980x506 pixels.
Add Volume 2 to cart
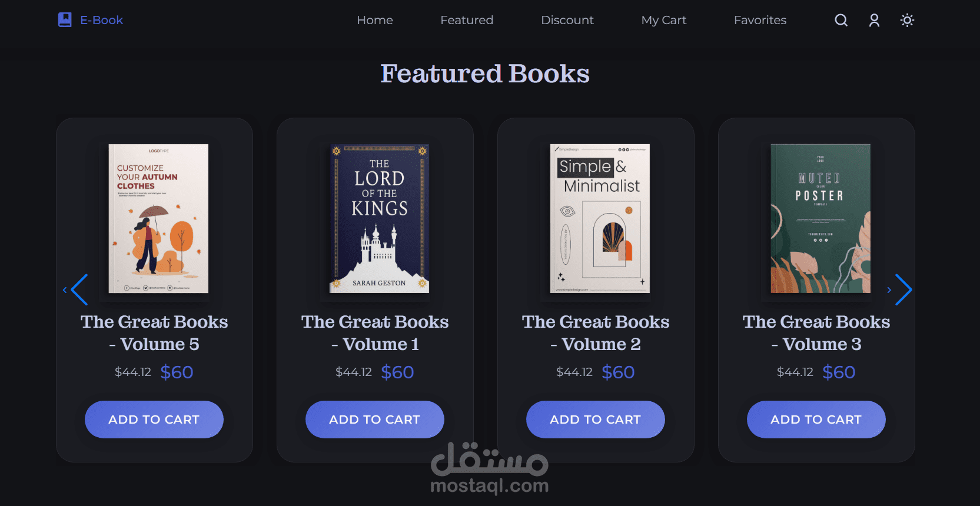pyautogui.click(x=596, y=420)
